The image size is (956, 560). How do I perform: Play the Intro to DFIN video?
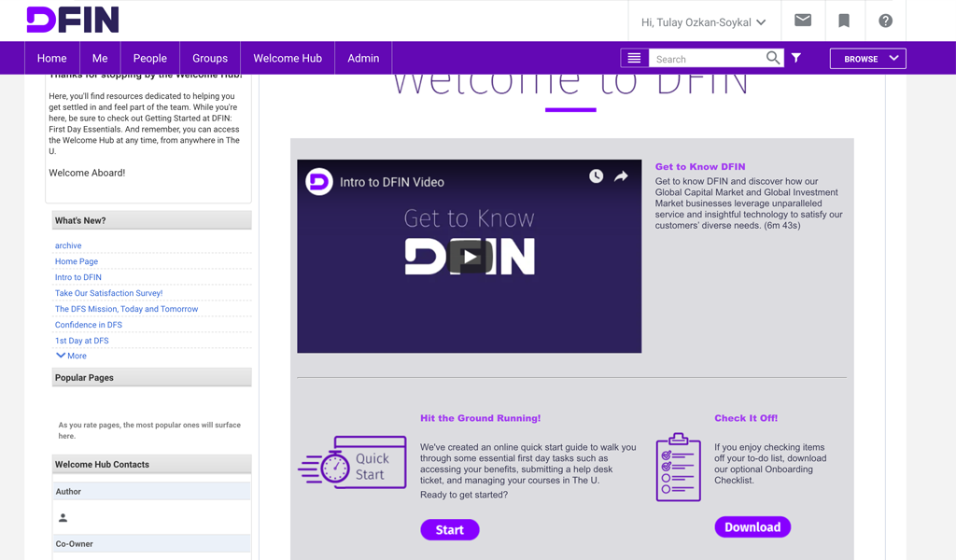coord(470,257)
